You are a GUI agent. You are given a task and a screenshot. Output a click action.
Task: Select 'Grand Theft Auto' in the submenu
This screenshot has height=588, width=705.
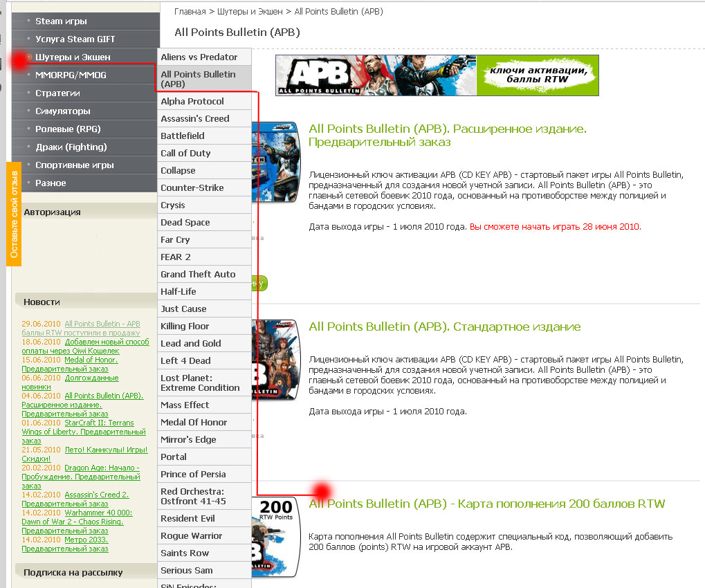tap(198, 275)
